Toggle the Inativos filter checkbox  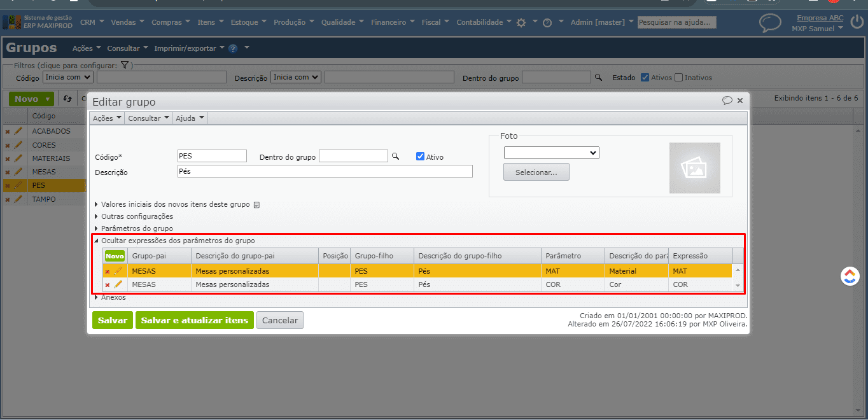[678, 78]
